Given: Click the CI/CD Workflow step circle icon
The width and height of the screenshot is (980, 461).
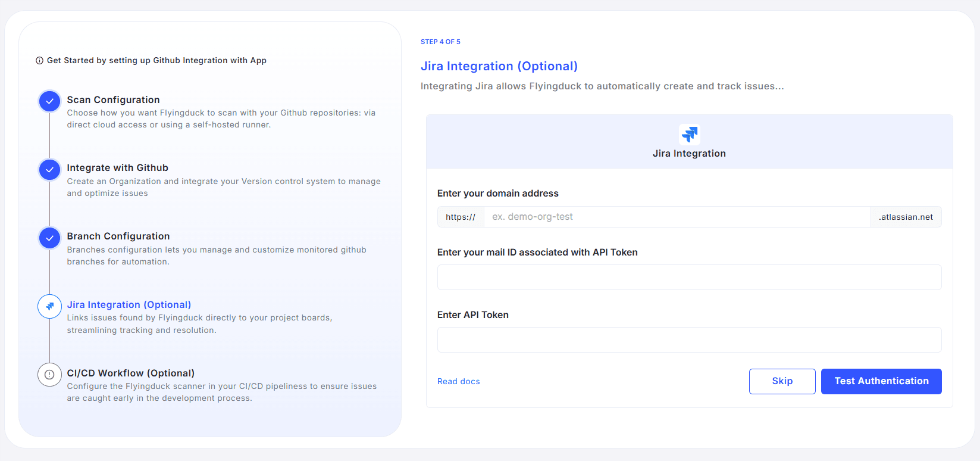Looking at the screenshot, I should pos(49,375).
